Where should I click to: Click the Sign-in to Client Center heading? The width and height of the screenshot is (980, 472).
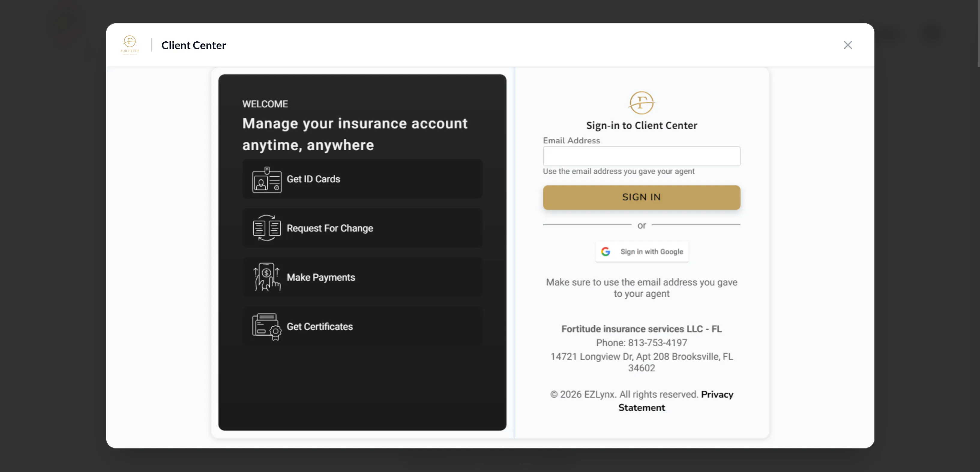click(642, 126)
